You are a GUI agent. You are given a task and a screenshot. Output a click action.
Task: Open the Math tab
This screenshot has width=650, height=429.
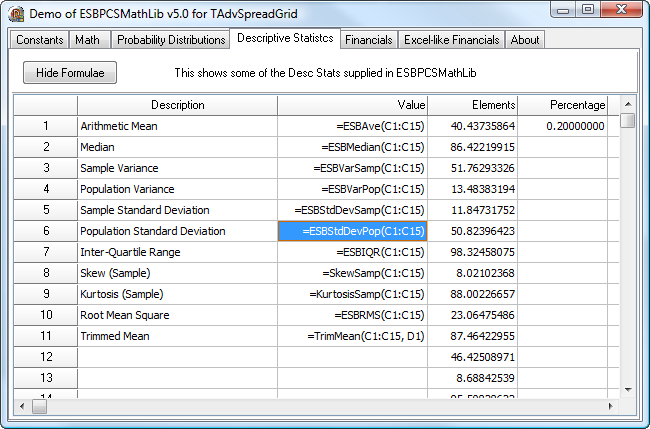pos(90,40)
